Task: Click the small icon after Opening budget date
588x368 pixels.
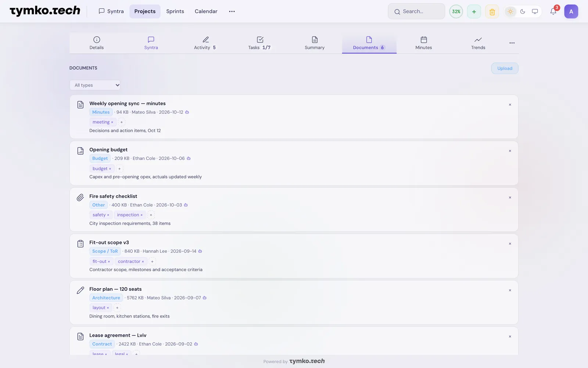Action: pos(189,159)
